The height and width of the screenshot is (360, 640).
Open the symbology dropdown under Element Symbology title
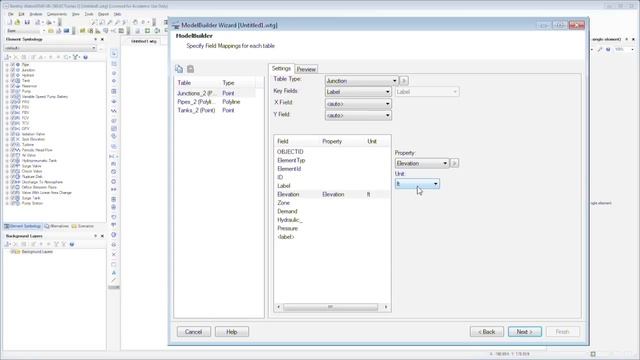pyautogui.click(x=50, y=48)
